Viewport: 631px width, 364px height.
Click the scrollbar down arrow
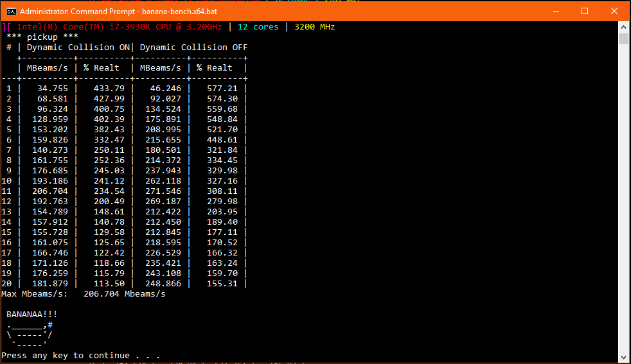pyautogui.click(x=623, y=357)
